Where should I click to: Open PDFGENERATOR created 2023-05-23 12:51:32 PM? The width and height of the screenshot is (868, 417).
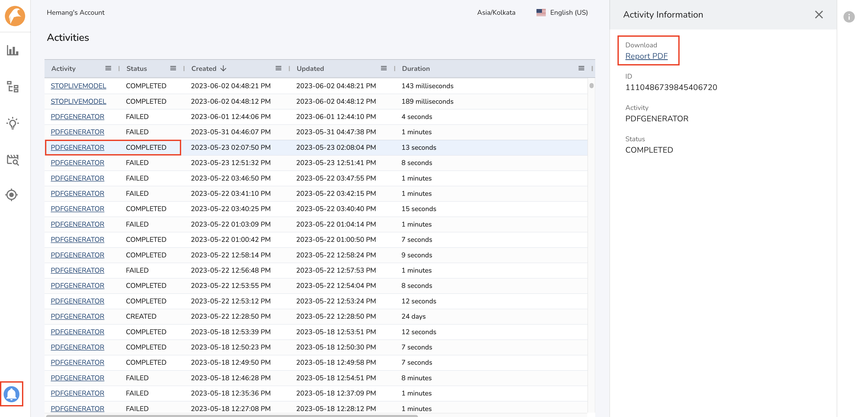tap(77, 163)
